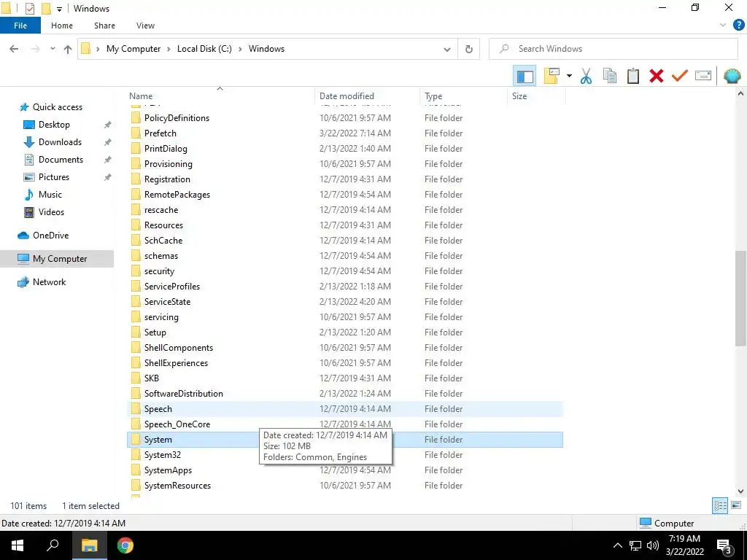Expand the chevron after Local Disk (C:) in path
The width and height of the screenshot is (747, 560).
coord(239,49)
